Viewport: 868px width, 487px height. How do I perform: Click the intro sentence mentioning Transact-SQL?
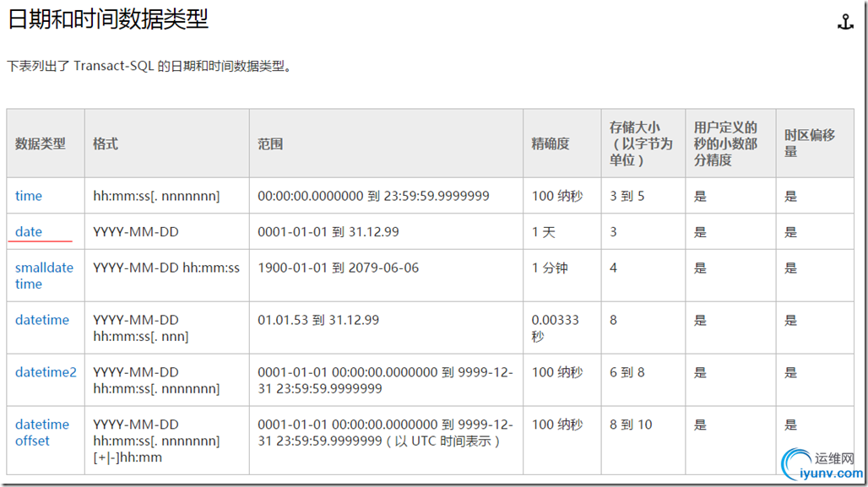click(x=149, y=66)
